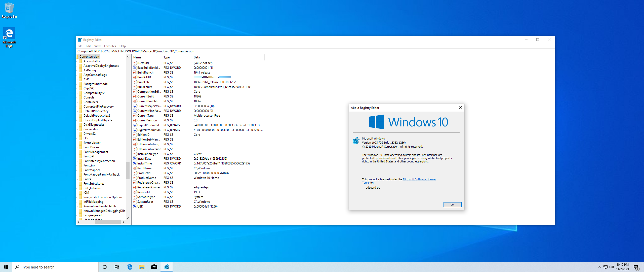Select the Accessibility folder icon
The height and width of the screenshot is (272, 644).
(x=80, y=61)
